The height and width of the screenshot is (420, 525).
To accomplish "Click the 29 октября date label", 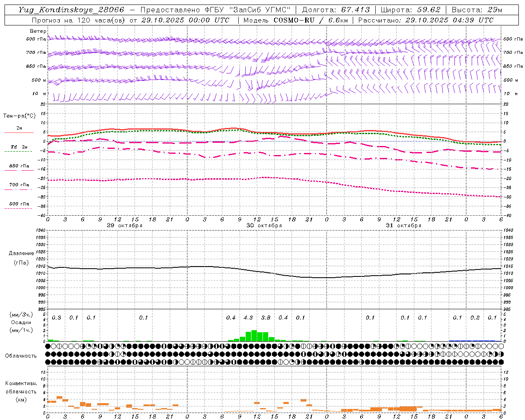I will click(125, 226).
